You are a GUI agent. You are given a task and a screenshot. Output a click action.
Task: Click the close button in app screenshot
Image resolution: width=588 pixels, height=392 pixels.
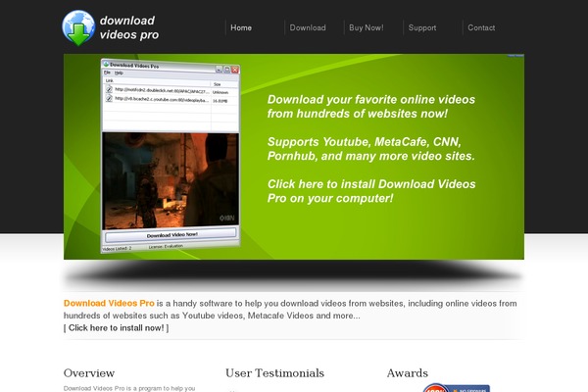235,70
